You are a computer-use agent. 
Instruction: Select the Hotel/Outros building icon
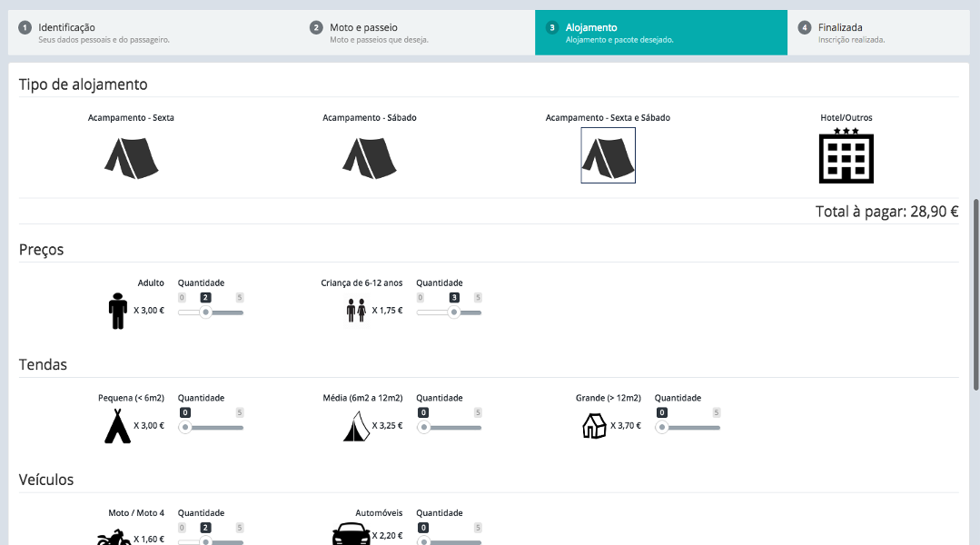846,156
